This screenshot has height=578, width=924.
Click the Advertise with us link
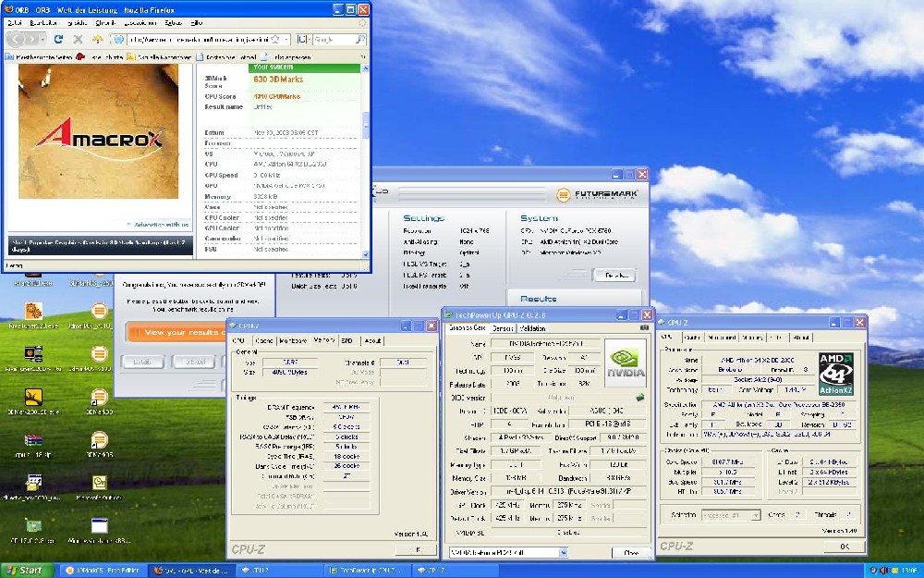(x=161, y=225)
